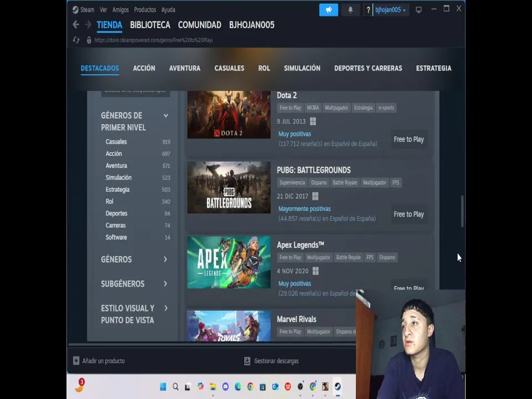
Task: Open the Copilot icon in the taskbar
Action: point(201,386)
